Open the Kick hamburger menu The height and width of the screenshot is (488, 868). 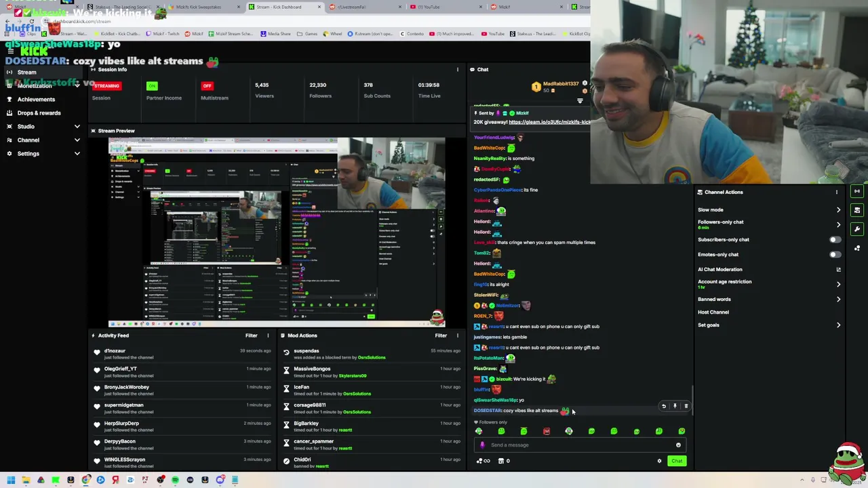click(x=10, y=52)
